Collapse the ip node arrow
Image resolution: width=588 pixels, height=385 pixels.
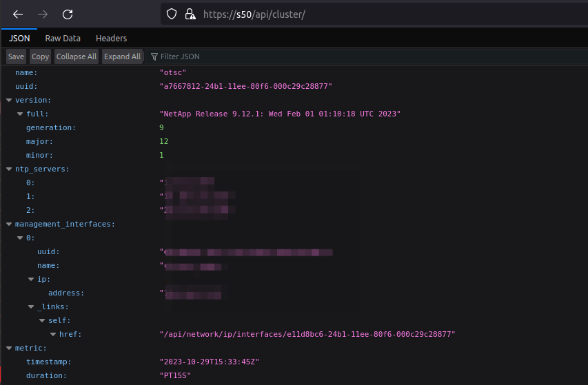click(x=31, y=279)
